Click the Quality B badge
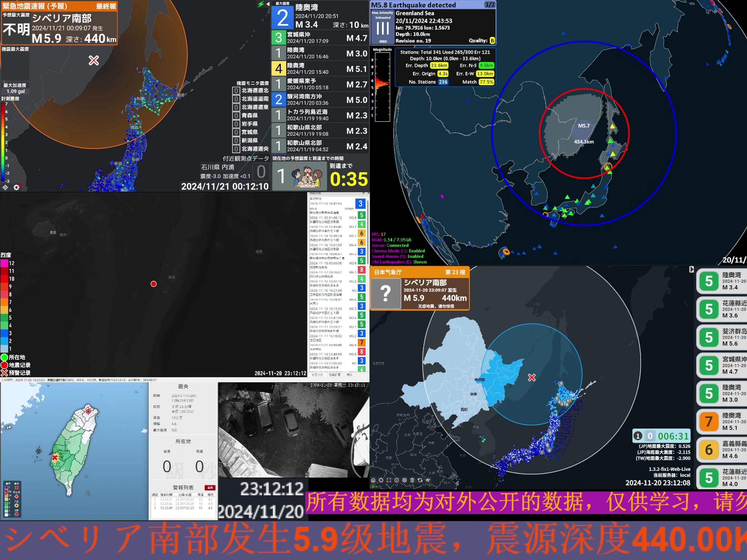 tap(492, 40)
